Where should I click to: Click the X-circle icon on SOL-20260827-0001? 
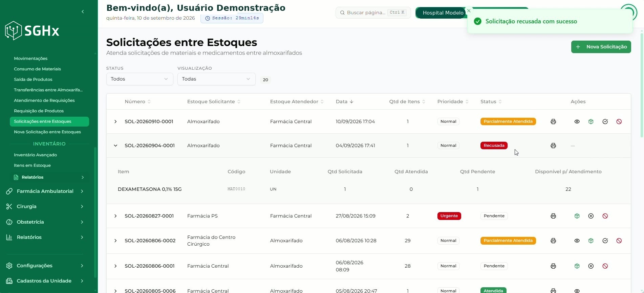[x=591, y=216]
